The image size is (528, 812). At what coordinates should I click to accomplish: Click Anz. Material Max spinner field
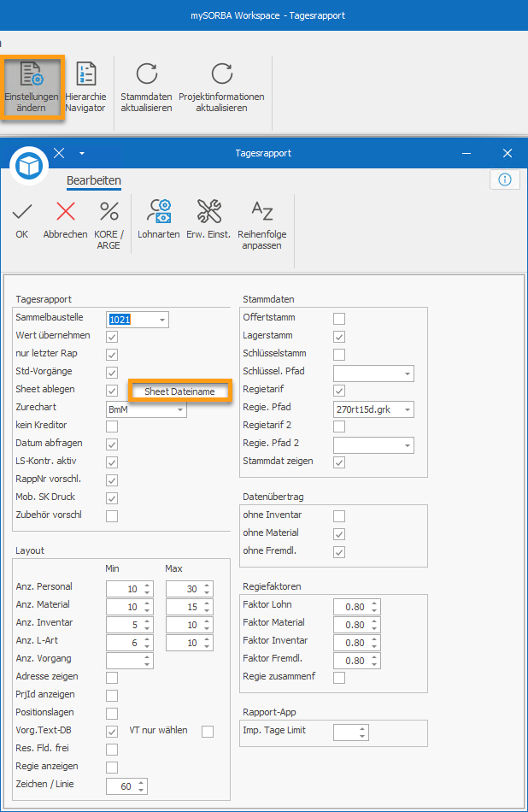(x=190, y=607)
